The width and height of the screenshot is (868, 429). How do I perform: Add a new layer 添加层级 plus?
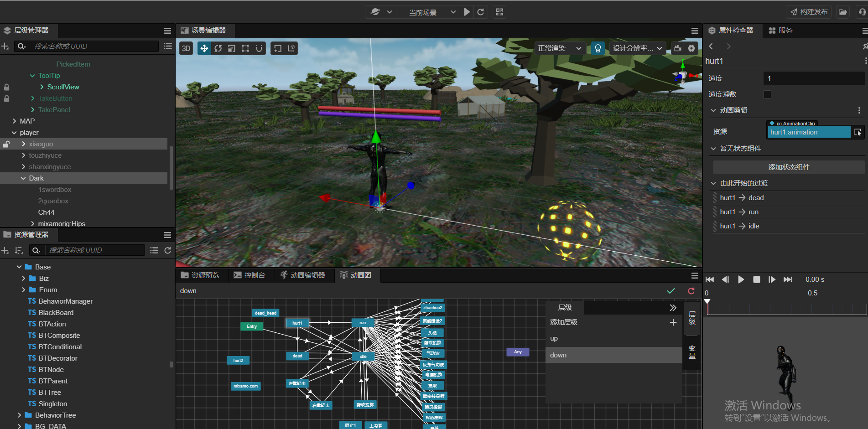pos(673,322)
